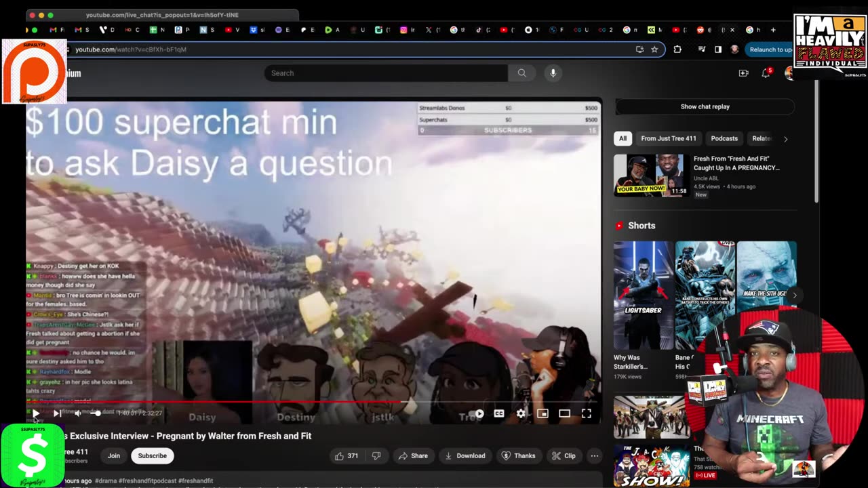Click the YouTube search field
Viewport: 868px width, 488px height.
[386, 73]
